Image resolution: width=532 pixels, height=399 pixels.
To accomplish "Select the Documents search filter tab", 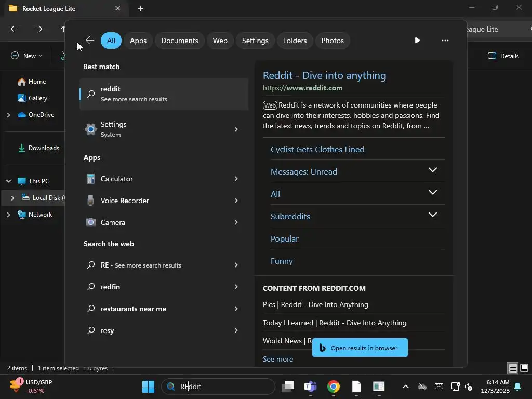I will [x=179, y=41].
